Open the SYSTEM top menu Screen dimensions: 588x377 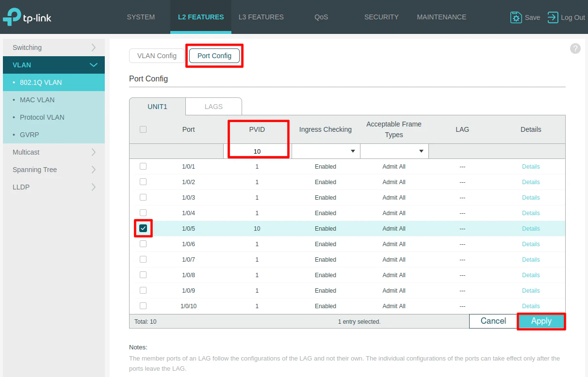141,17
